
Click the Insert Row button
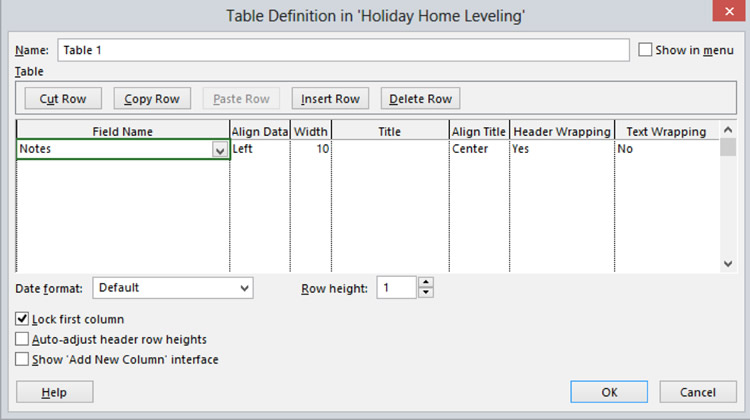point(330,99)
